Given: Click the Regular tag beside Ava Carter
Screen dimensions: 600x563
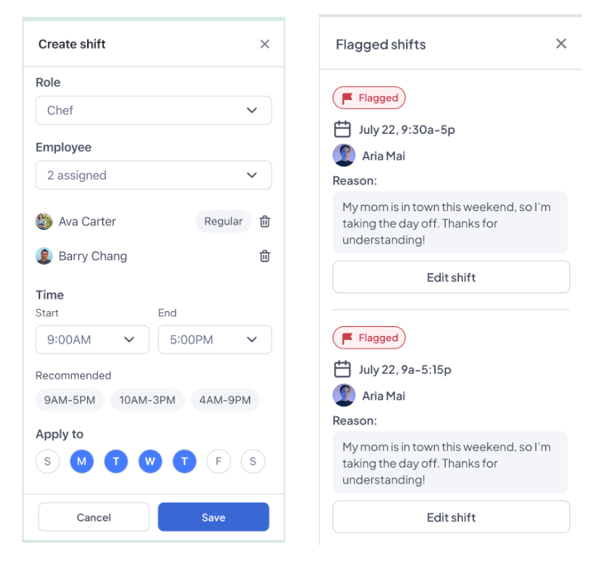Looking at the screenshot, I should pos(223,222).
